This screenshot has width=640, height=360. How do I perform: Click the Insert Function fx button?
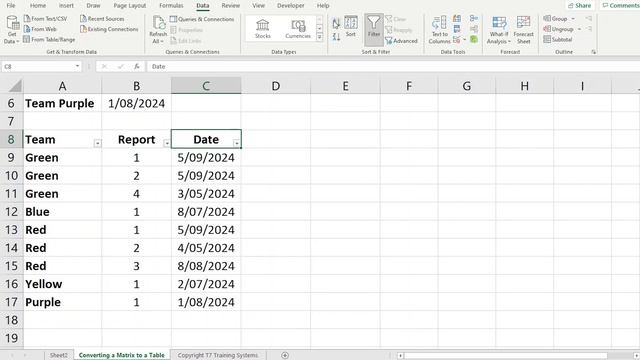point(137,66)
